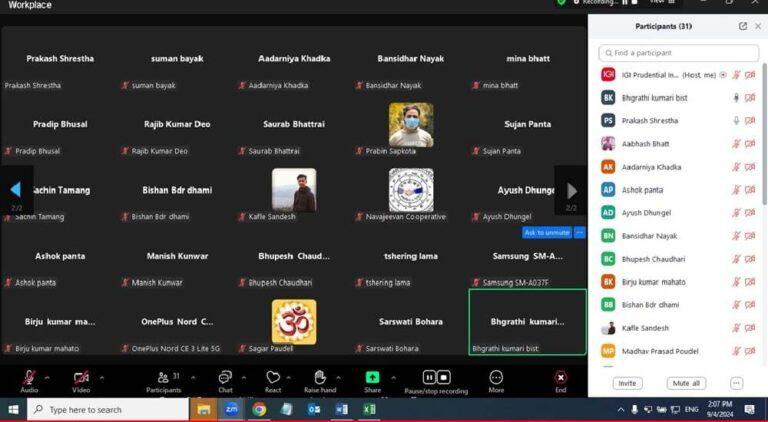Click the red End meeting icon
768x422 pixels.
pyautogui.click(x=560, y=377)
